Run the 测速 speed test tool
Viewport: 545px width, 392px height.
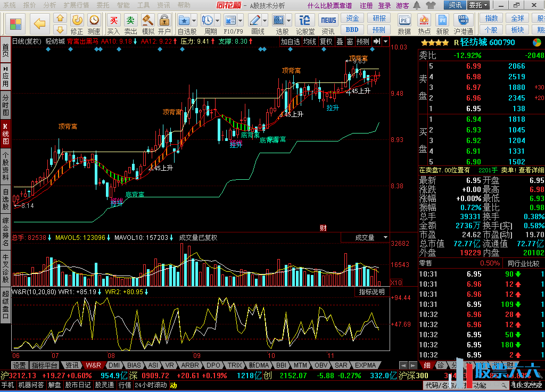[x=94, y=24]
